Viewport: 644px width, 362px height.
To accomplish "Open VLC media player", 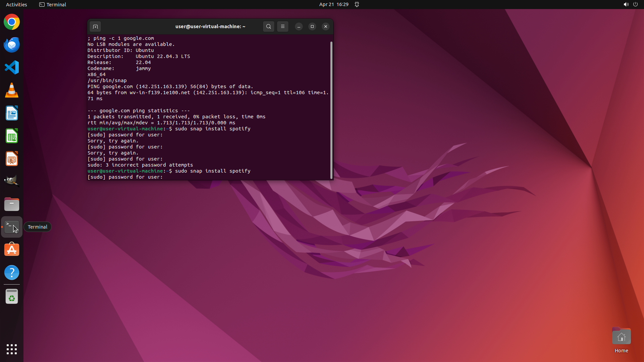I will (12, 90).
